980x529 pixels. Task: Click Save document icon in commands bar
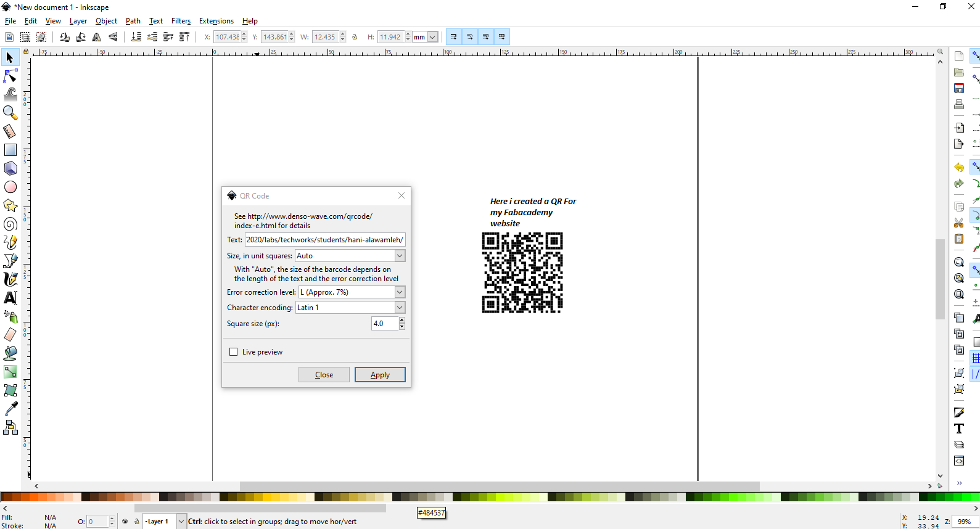pyautogui.click(x=959, y=88)
